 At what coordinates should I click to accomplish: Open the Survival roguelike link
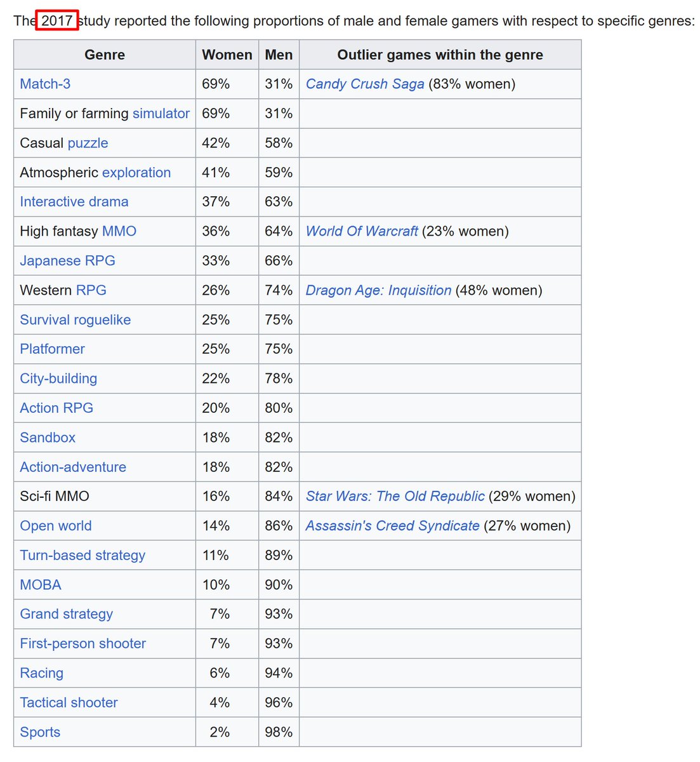[x=76, y=319]
